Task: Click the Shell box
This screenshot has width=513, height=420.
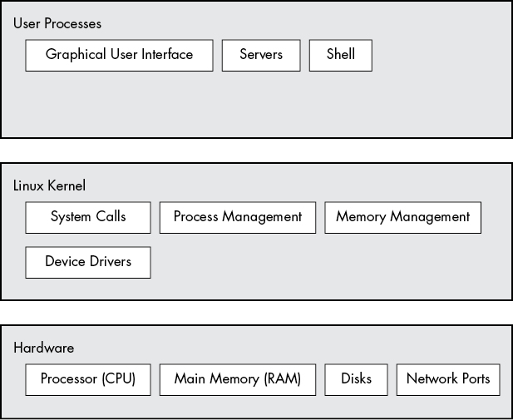Action: point(340,55)
